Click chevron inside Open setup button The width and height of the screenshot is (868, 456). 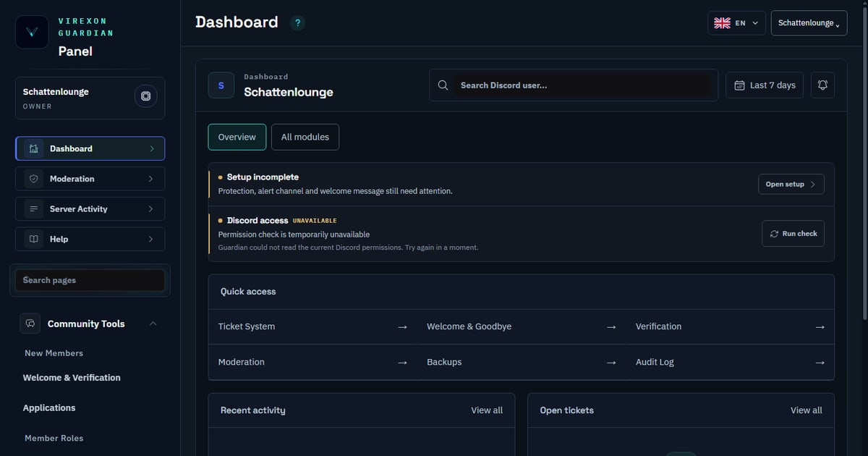click(x=813, y=185)
